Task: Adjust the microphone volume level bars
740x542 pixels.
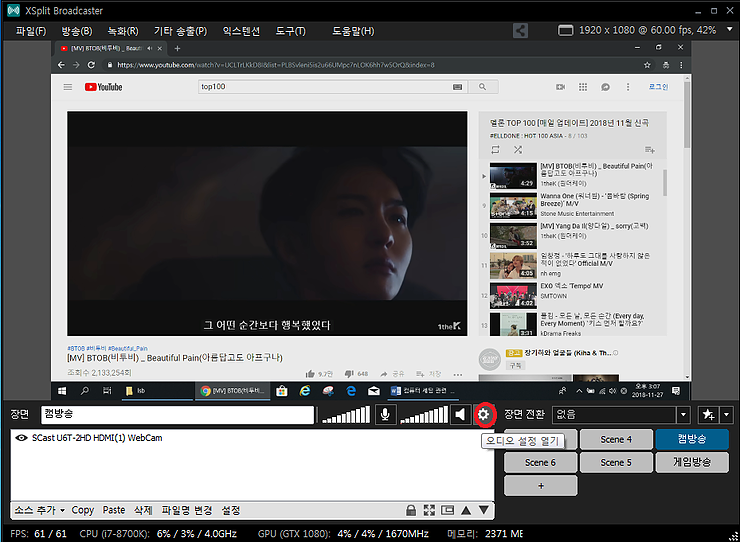Action: pos(346,415)
